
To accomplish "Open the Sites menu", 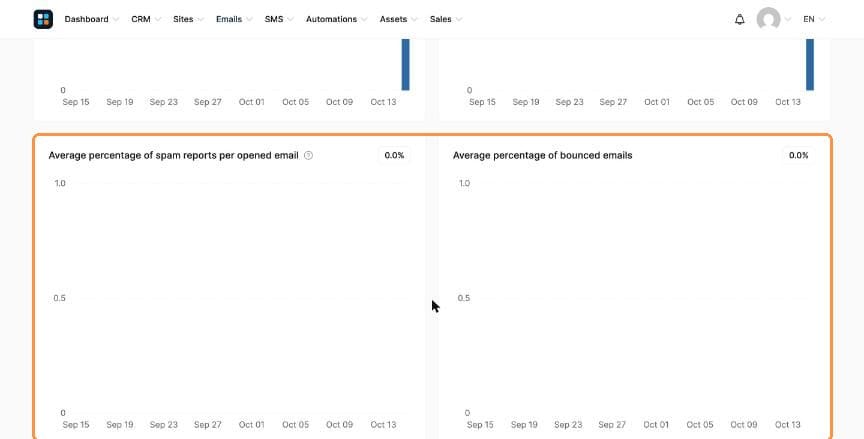I will pyautogui.click(x=188, y=19).
